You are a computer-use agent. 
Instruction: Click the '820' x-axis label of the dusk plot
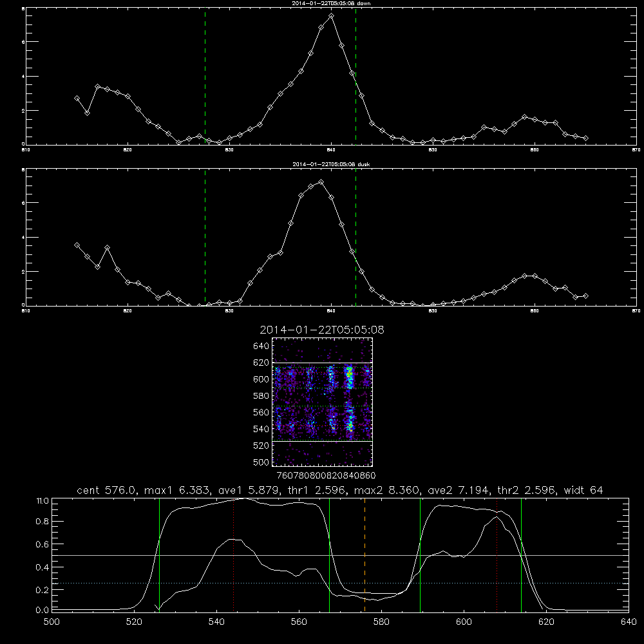click(x=128, y=311)
